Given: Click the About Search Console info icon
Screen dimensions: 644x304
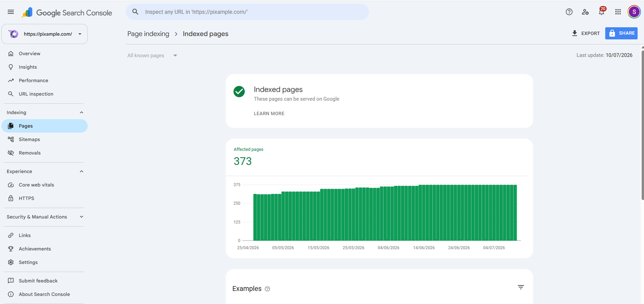Looking at the screenshot, I should 11,294.
